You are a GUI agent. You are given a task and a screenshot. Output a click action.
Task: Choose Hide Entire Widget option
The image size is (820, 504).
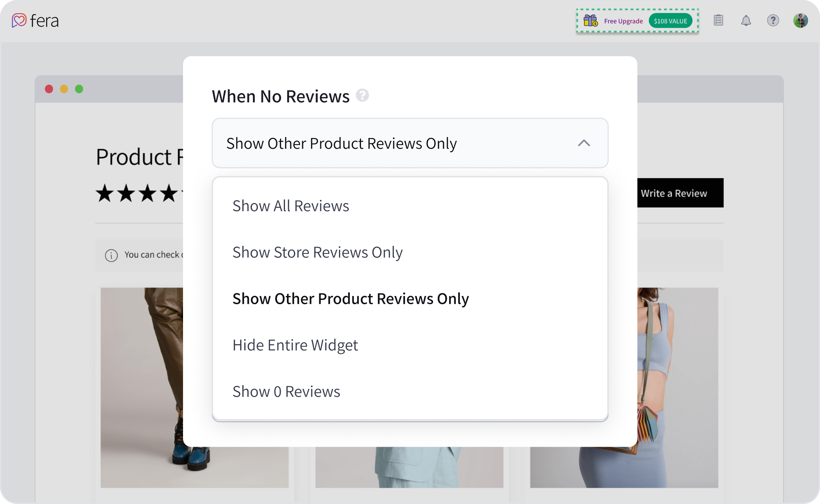click(410, 345)
